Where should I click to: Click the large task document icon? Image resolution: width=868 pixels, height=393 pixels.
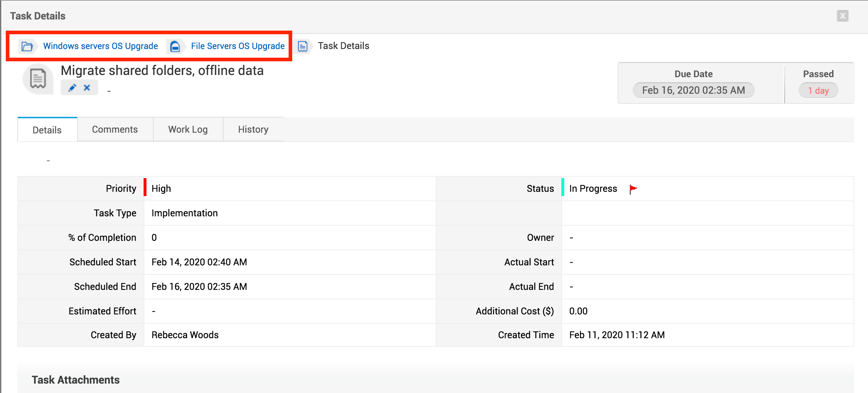tap(38, 79)
